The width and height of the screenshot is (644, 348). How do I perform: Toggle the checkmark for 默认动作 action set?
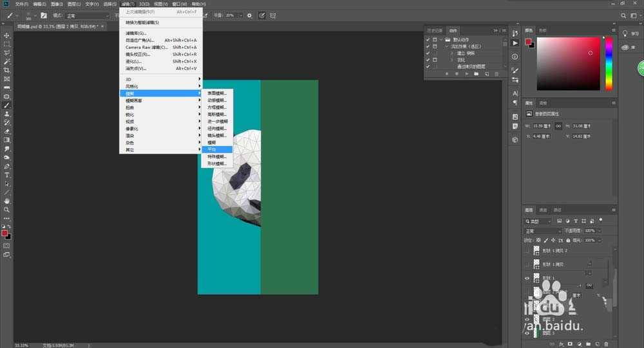click(427, 39)
